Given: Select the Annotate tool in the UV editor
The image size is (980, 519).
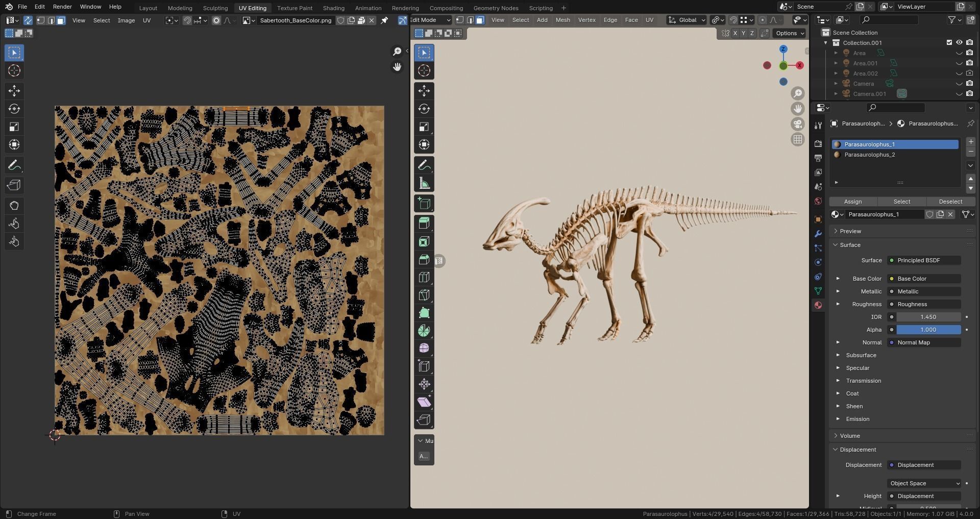Looking at the screenshot, I should [x=14, y=165].
